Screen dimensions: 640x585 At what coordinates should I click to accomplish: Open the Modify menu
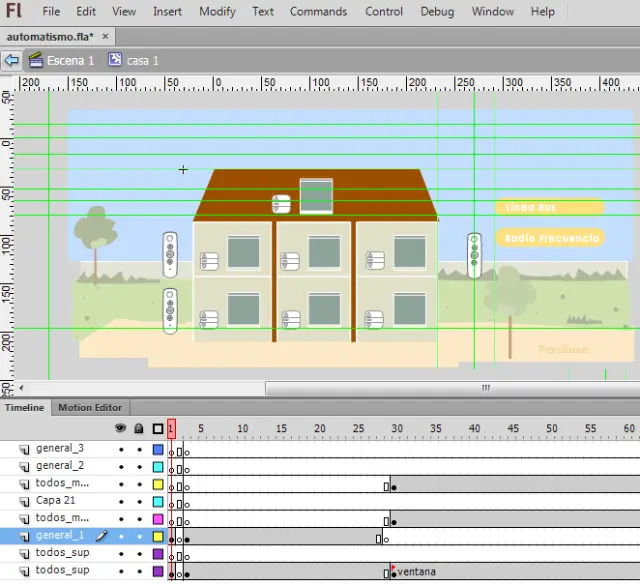point(217,12)
